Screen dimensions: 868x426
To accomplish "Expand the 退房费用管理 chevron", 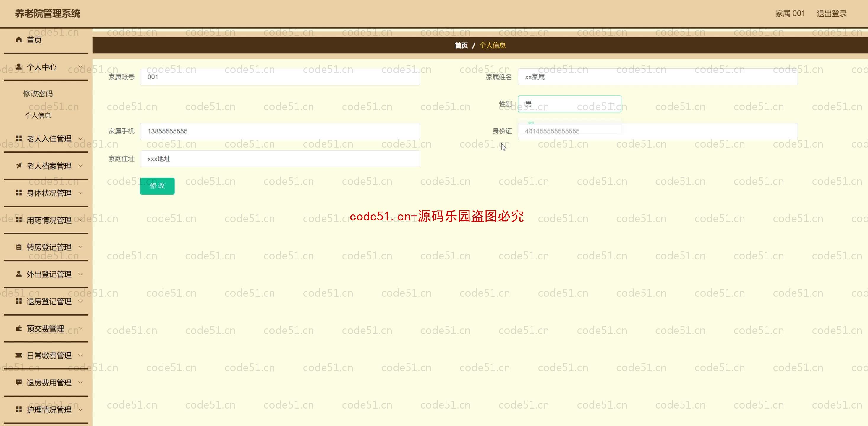I will [80, 382].
